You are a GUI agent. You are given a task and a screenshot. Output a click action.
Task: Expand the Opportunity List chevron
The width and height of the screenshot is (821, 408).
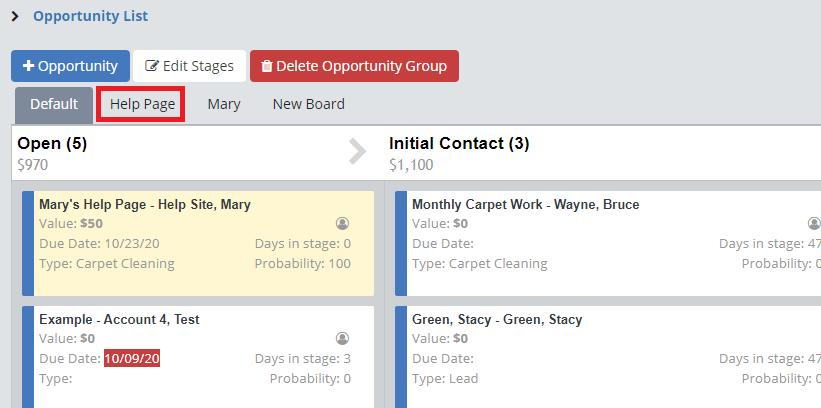click(x=15, y=17)
